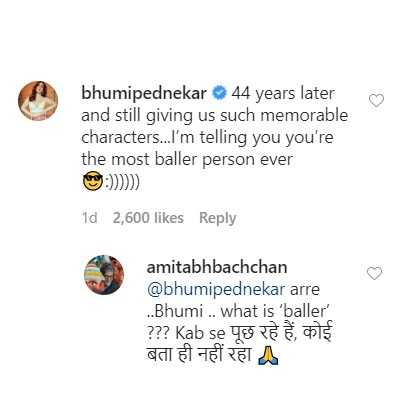Click the 1d timestamp

point(90,218)
